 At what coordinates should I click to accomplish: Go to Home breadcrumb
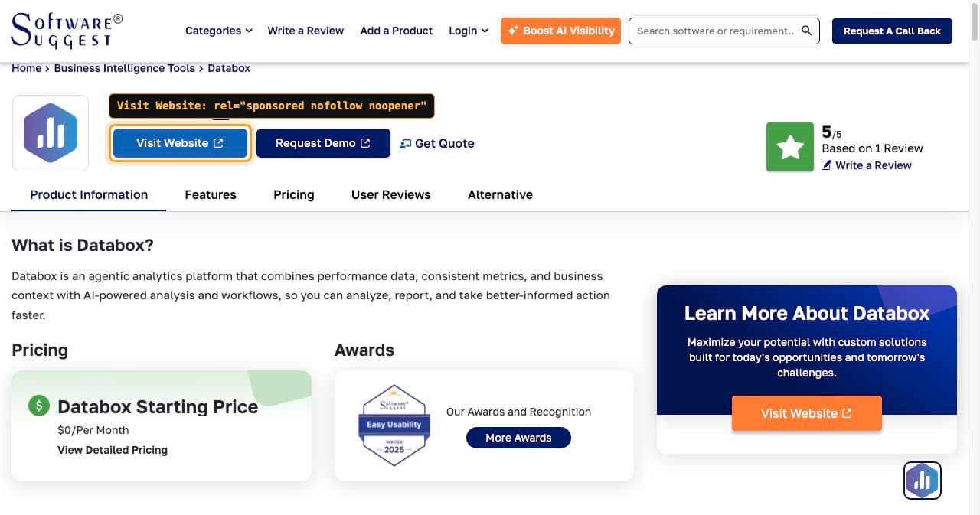pyautogui.click(x=27, y=68)
